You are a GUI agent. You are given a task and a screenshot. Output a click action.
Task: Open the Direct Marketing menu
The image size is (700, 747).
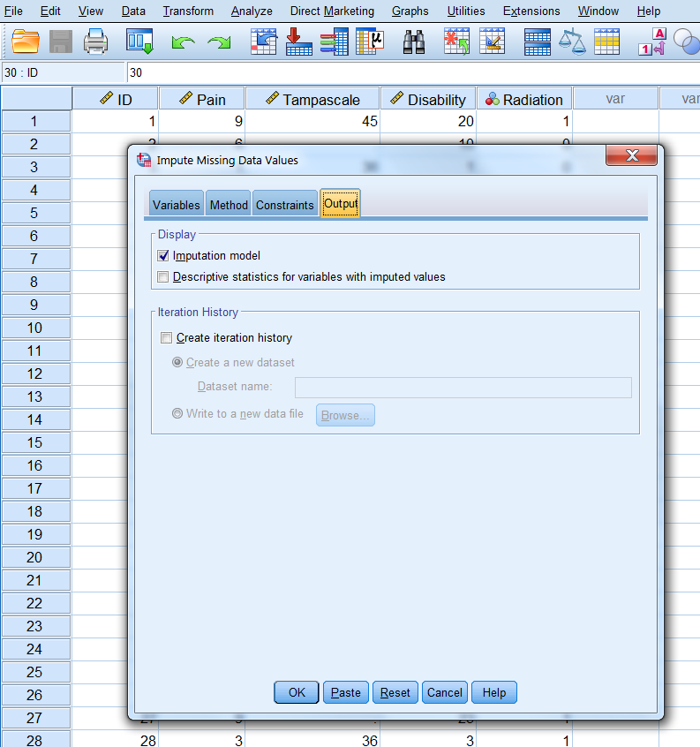[332, 11]
